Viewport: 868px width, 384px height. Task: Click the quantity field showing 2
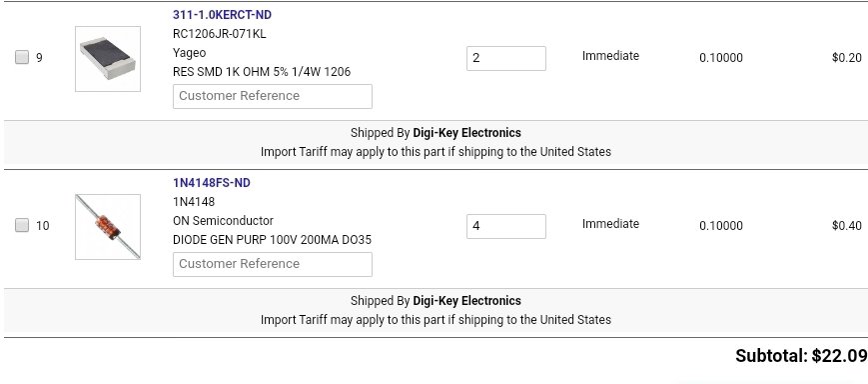click(506, 58)
